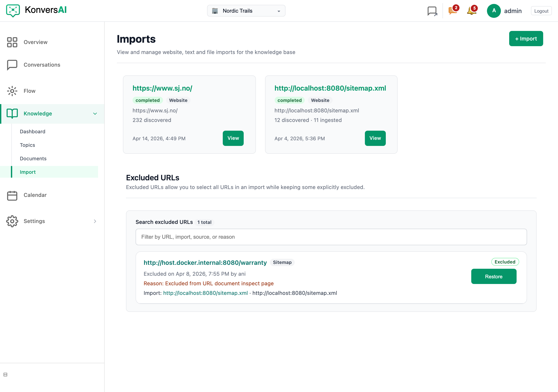Open the https://www.sj.no/ card title link
Viewport: 558px width, 392px height.
pyautogui.click(x=162, y=88)
